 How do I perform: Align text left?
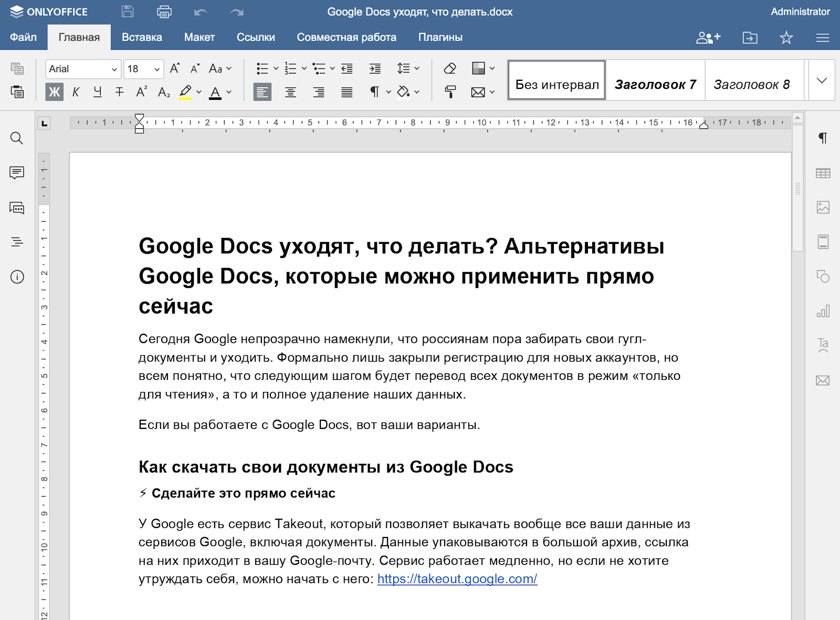pos(262,92)
